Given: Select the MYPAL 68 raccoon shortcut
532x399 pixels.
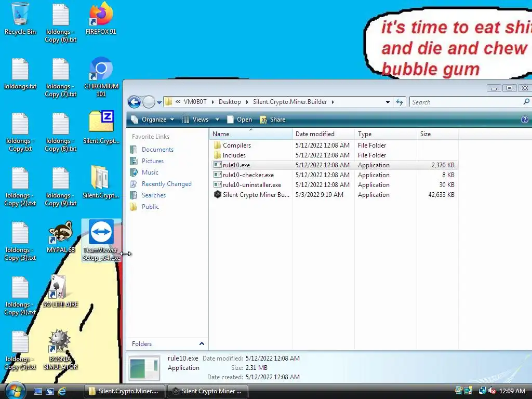Looking at the screenshot, I should click(x=61, y=237).
